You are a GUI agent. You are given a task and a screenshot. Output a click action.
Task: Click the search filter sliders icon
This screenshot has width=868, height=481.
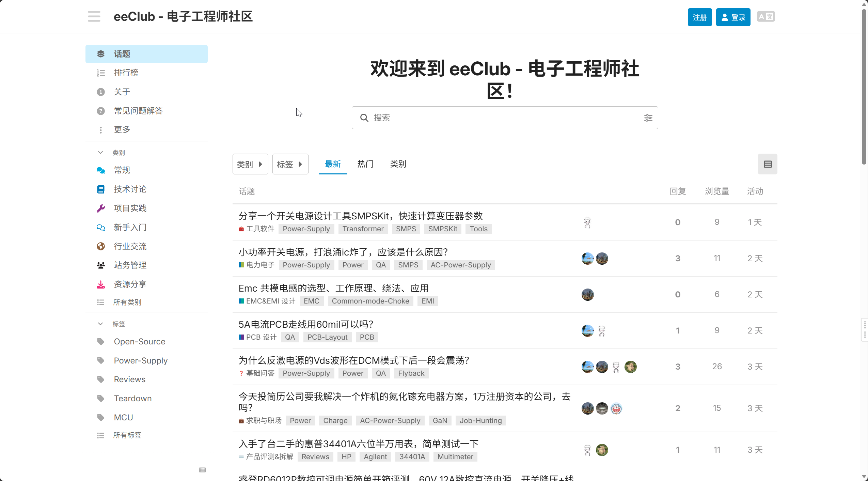[648, 118]
